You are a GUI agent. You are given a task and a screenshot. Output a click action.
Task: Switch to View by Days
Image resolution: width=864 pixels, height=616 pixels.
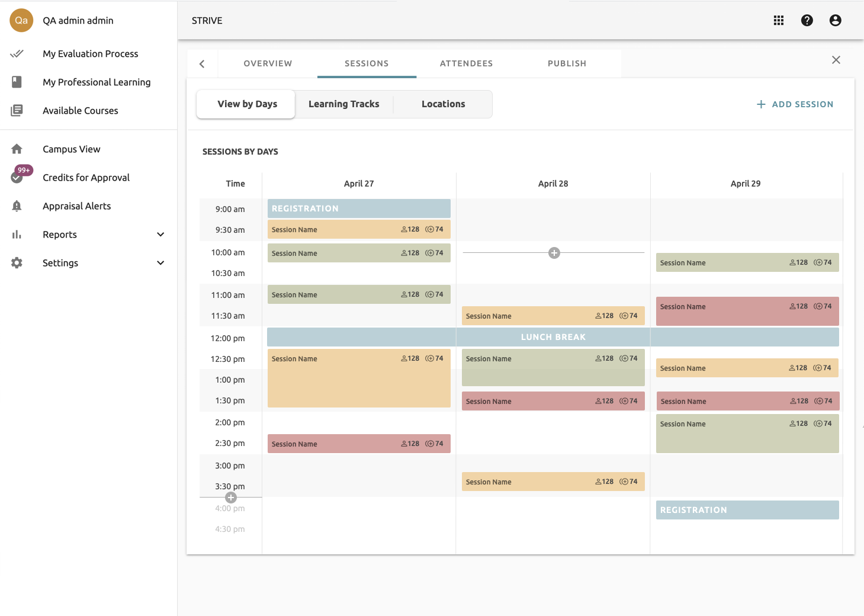(x=247, y=104)
